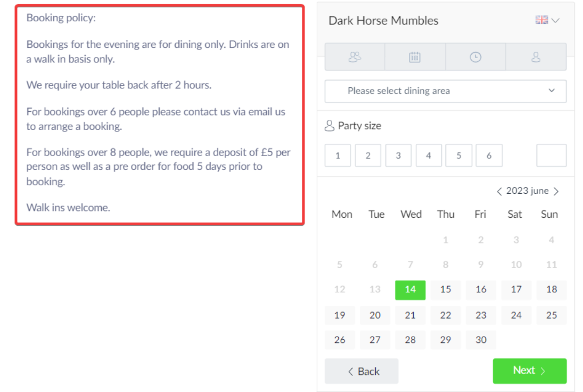Go to previous month with left chevron
The image size is (583, 392).
click(x=499, y=191)
